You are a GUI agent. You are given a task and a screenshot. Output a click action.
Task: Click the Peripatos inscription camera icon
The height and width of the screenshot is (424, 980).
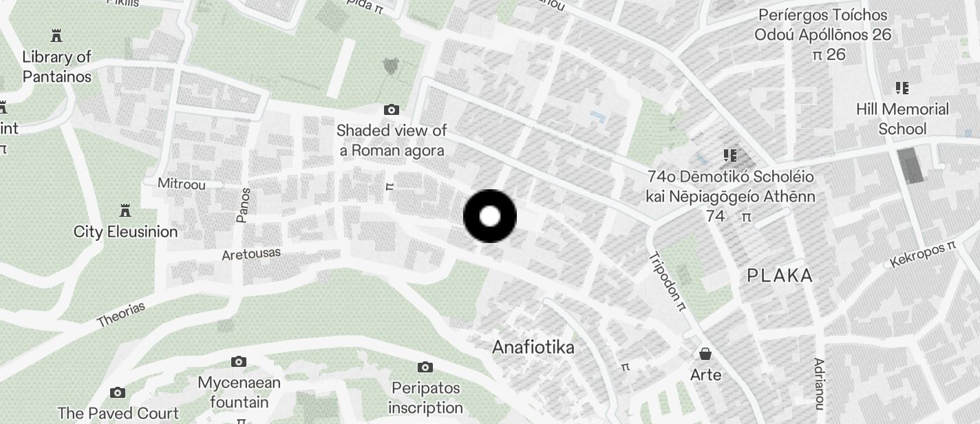click(425, 367)
